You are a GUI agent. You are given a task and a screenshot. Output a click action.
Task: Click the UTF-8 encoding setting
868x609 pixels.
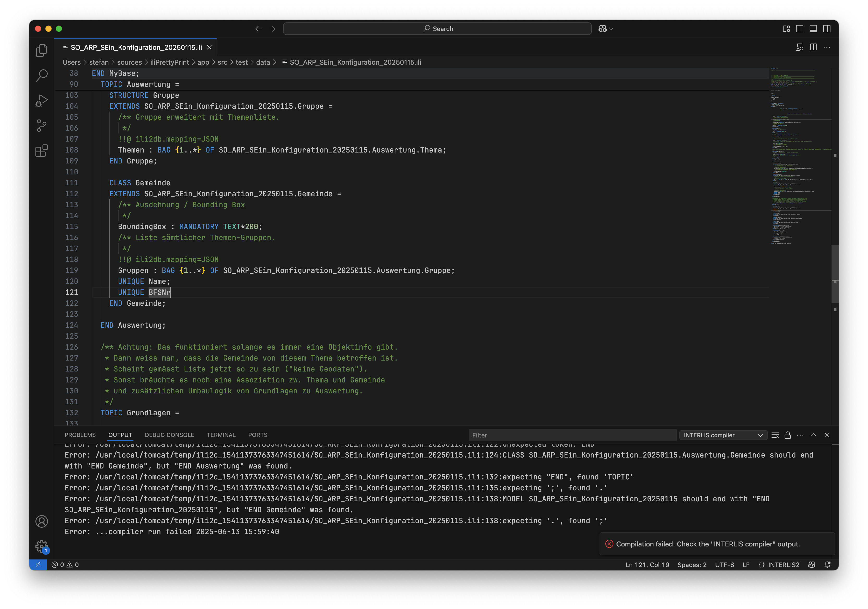pyautogui.click(x=724, y=565)
